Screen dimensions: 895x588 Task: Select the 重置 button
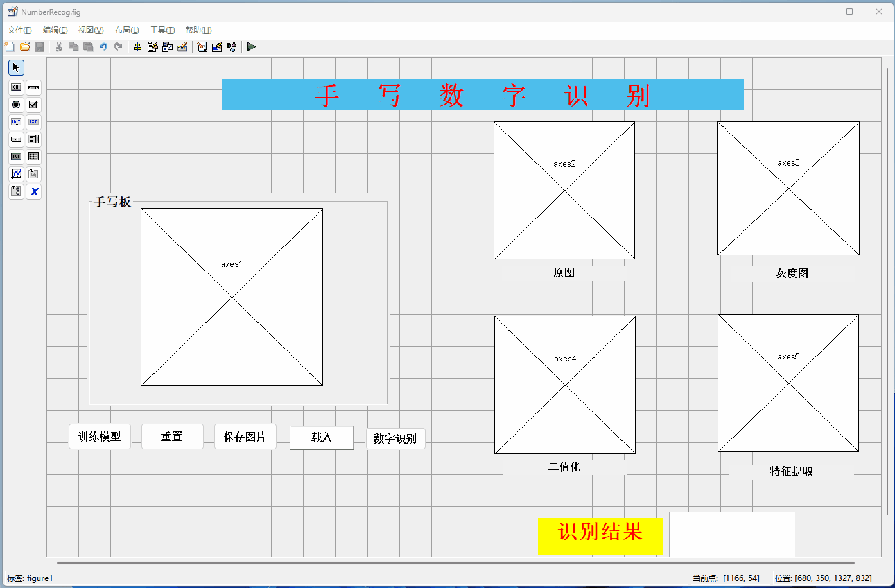coord(172,437)
